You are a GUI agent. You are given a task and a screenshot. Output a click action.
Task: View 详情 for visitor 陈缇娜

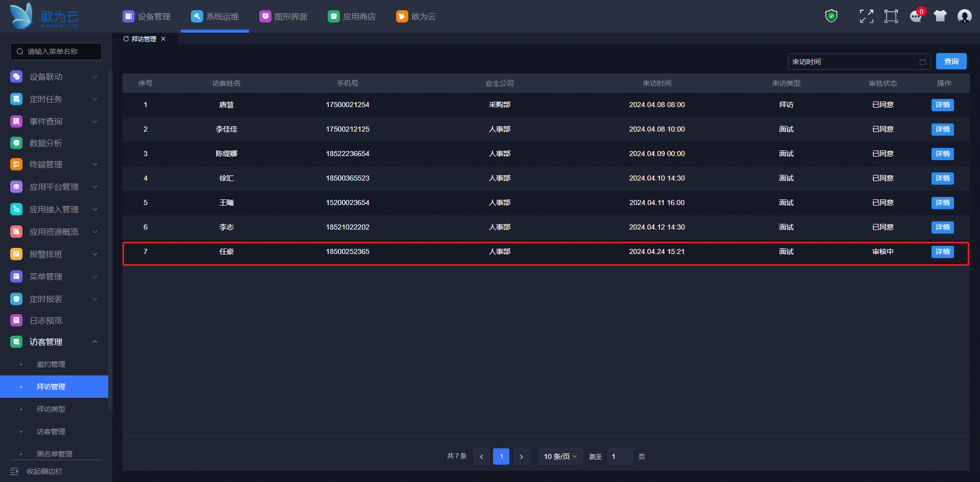tap(942, 154)
